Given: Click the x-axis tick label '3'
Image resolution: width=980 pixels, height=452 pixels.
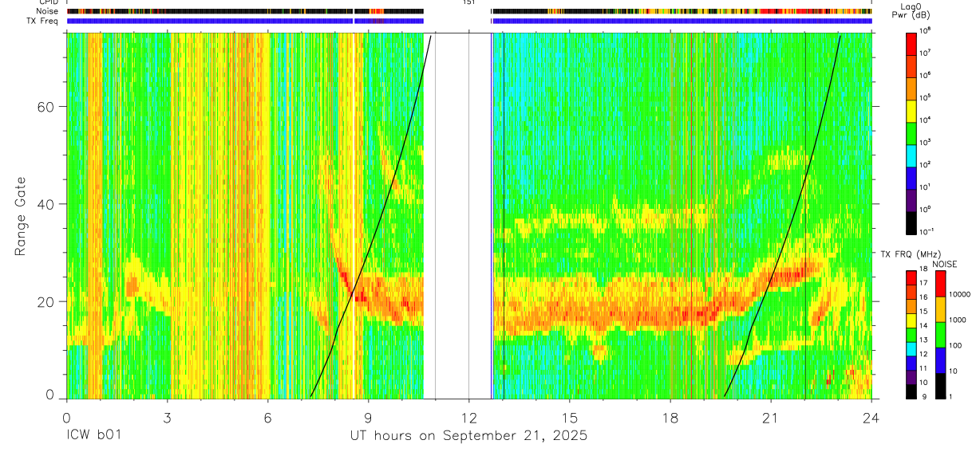Looking at the screenshot, I should 167,417.
